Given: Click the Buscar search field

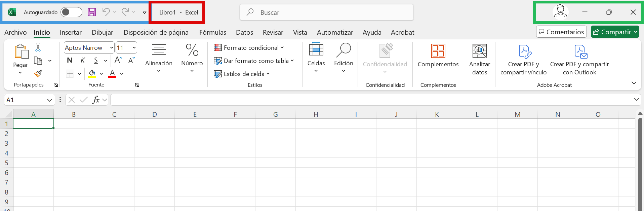Looking at the screenshot, I should coord(326,12).
